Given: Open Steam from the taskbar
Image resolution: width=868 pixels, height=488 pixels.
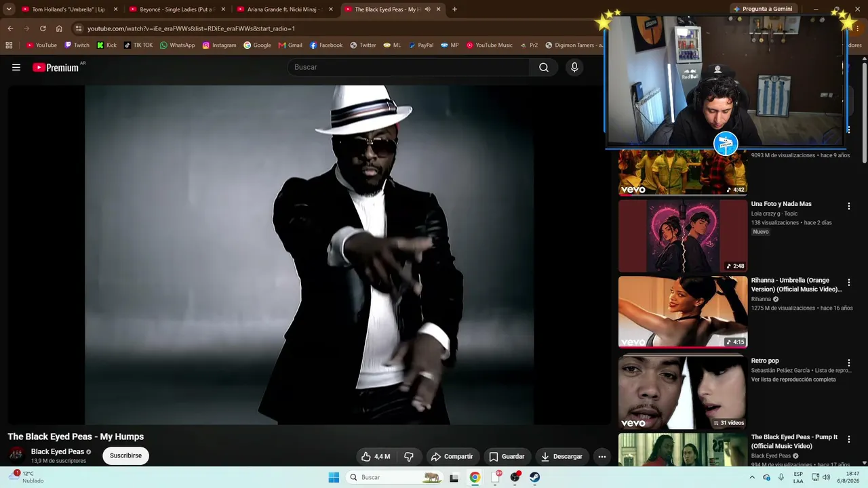Looking at the screenshot, I should [535, 477].
